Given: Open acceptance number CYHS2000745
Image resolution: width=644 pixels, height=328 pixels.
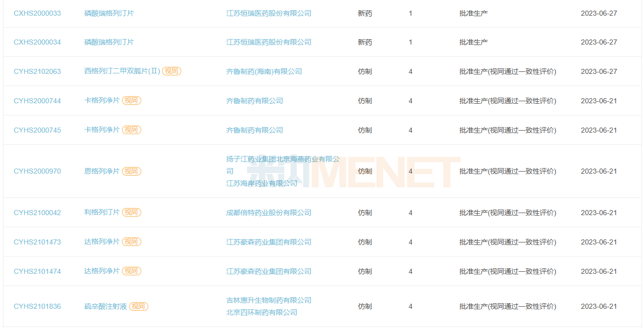Looking at the screenshot, I should (37, 130).
